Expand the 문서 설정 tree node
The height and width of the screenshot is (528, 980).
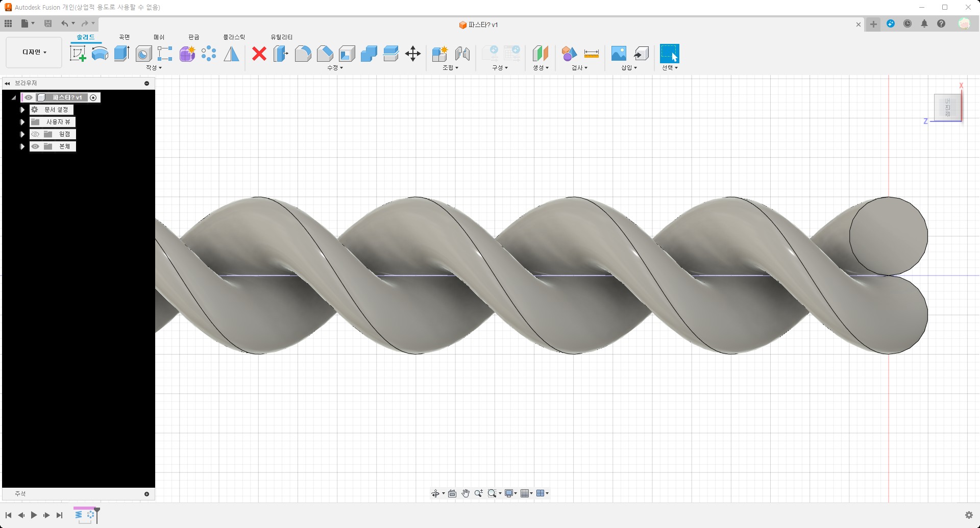(x=22, y=110)
